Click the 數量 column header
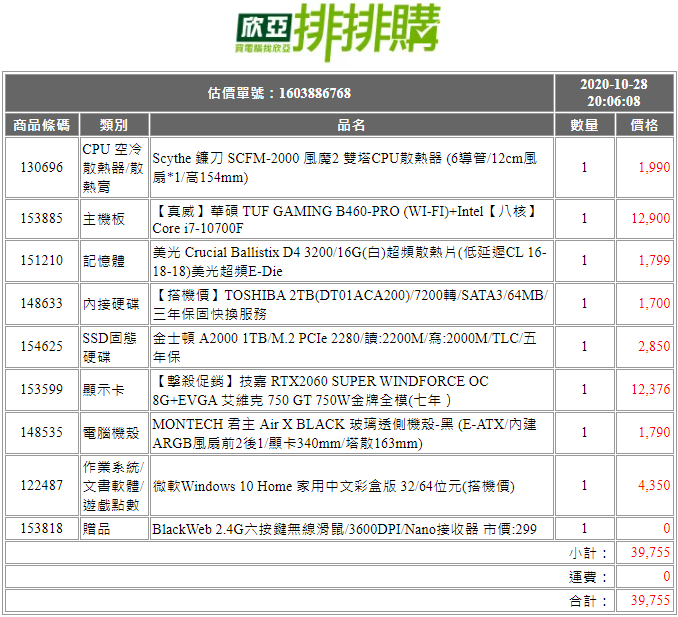This screenshot has width=678, height=617. (584, 125)
